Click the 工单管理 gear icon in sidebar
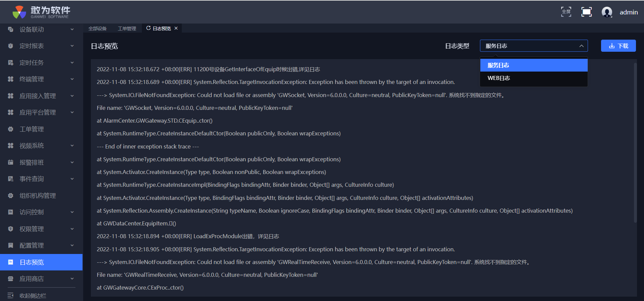This screenshot has height=301, width=644. click(x=10, y=129)
